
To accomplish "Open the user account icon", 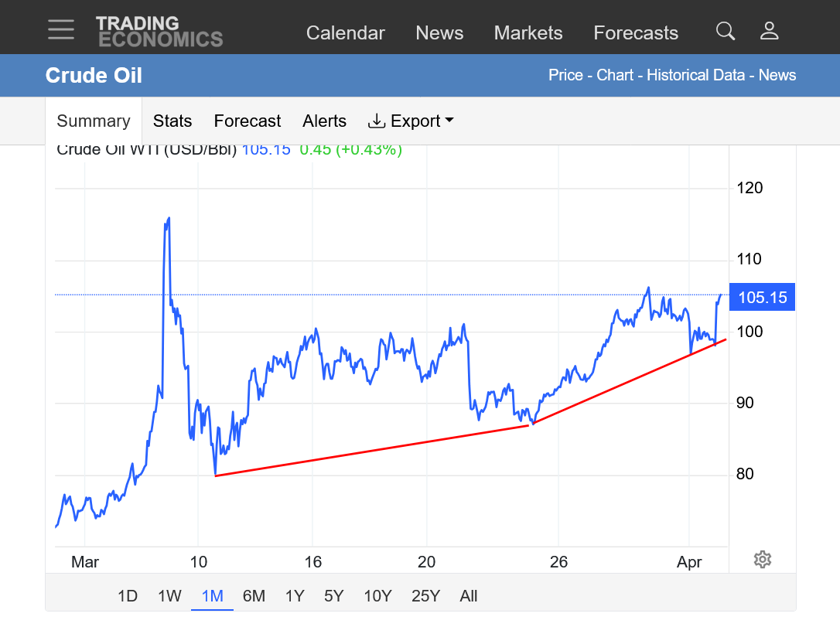I will coord(769,31).
